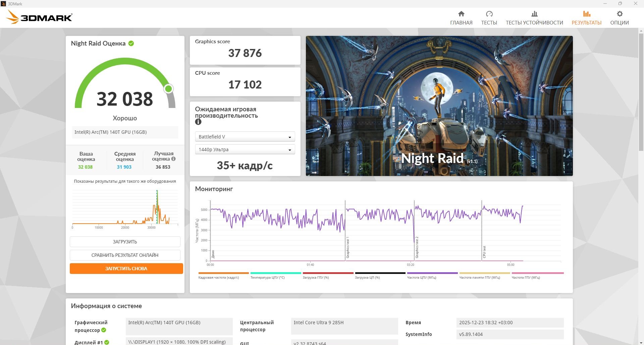644x345 pixels.
Task: Click info icon next to Лучшая оценка
Action: coord(173,159)
